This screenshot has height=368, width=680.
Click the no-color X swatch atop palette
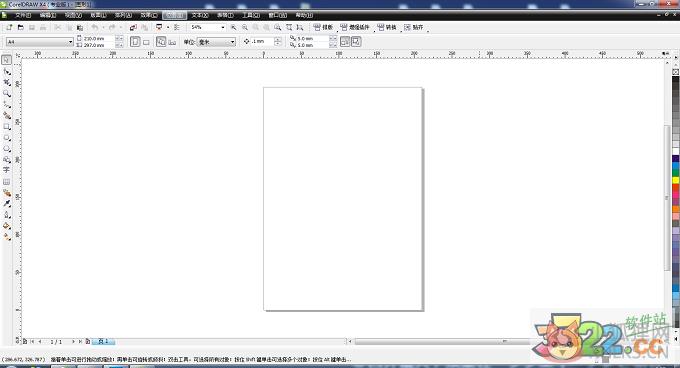(675, 72)
